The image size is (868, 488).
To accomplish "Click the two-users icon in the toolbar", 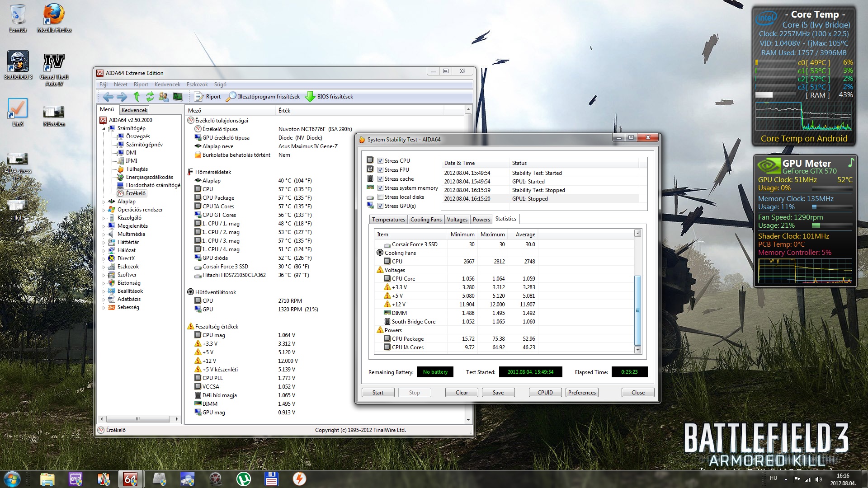I will (164, 96).
